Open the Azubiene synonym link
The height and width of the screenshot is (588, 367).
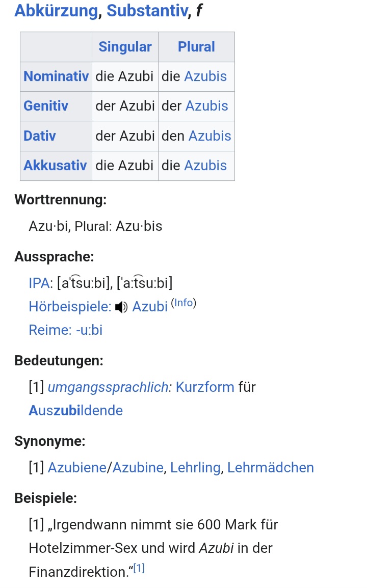(x=76, y=468)
